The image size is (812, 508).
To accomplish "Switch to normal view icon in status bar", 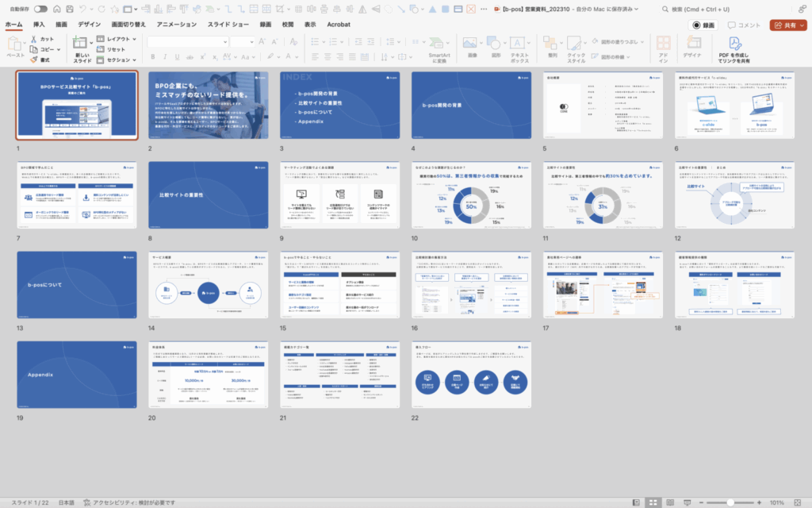I will click(638, 502).
